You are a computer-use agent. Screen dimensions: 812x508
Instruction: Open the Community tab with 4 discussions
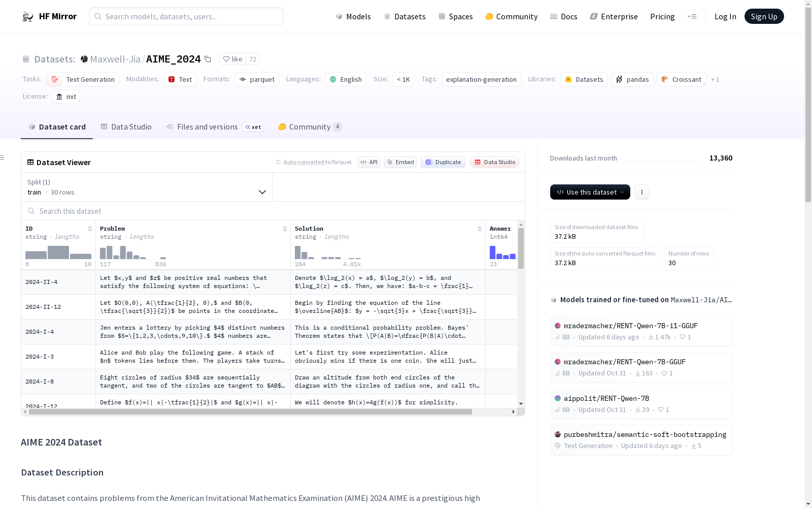pyautogui.click(x=310, y=127)
